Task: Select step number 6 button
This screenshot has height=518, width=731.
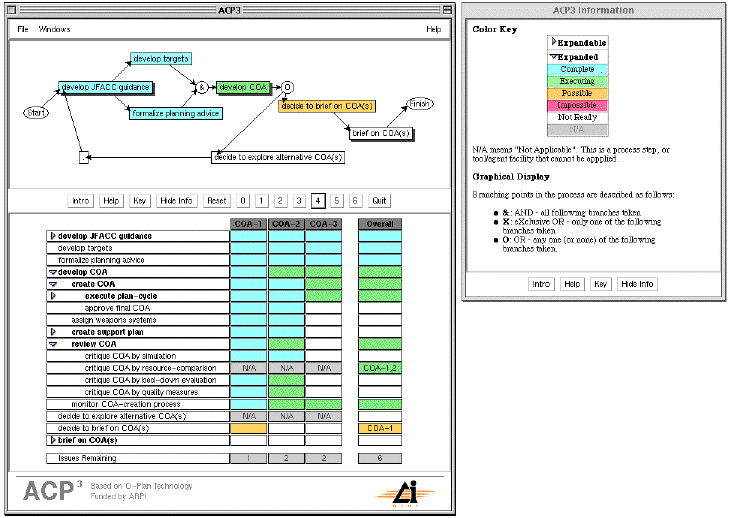Action: pyautogui.click(x=355, y=200)
